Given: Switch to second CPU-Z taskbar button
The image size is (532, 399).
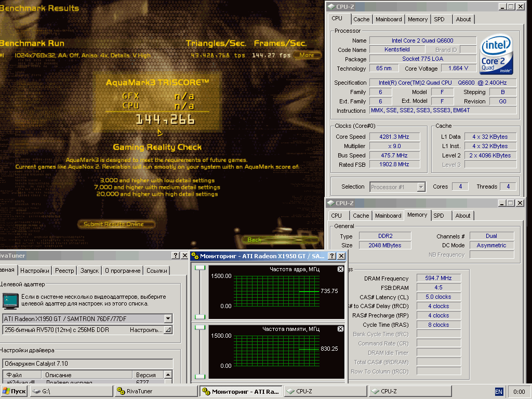Looking at the screenshot, I should point(410,391).
